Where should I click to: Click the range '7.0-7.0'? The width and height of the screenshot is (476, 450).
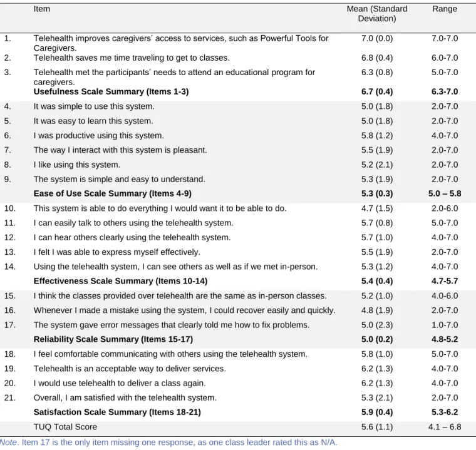point(445,38)
